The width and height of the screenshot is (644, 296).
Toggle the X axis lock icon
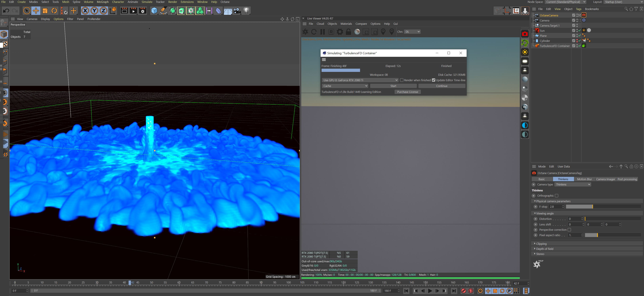point(85,11)
